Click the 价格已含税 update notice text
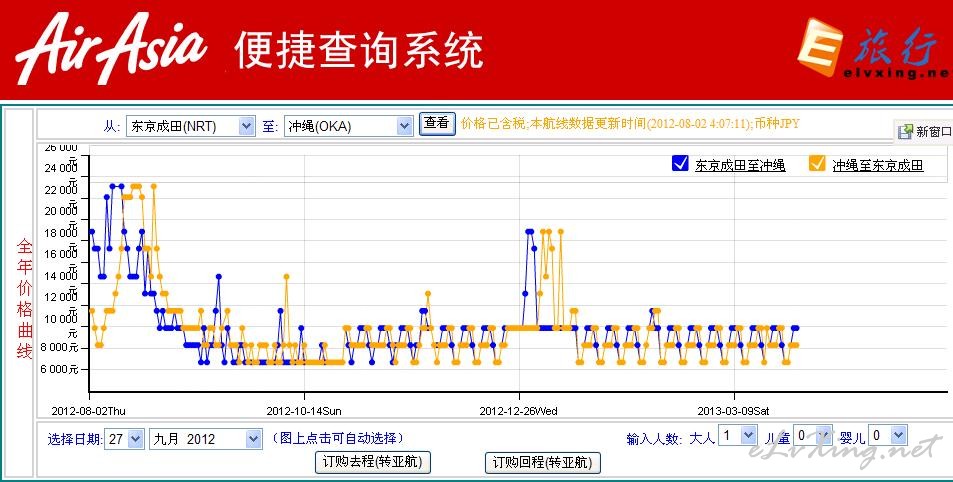Screen dimensions: 953x482 pos(630,123)
